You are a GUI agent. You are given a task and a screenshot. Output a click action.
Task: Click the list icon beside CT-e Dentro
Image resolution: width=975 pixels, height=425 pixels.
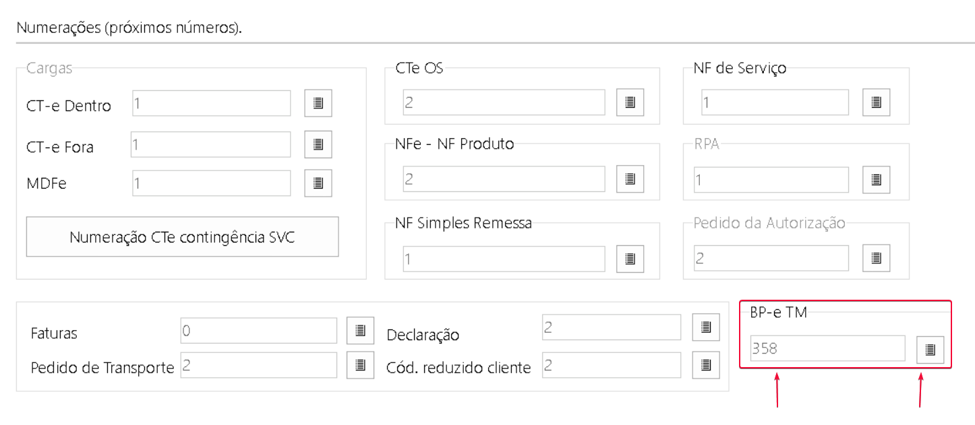click(x=318, y=103)
